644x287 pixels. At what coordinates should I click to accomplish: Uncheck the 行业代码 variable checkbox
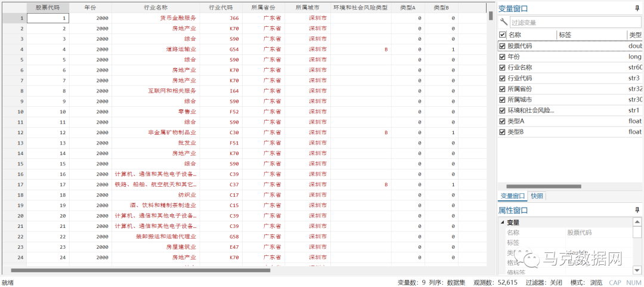[x=502, y=78]
